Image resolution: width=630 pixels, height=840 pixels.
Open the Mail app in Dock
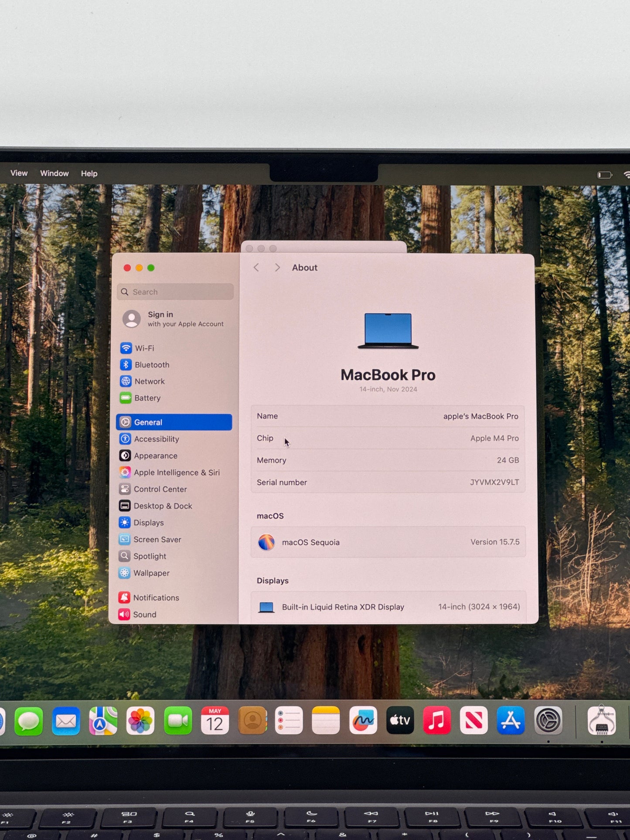(66, 721)
